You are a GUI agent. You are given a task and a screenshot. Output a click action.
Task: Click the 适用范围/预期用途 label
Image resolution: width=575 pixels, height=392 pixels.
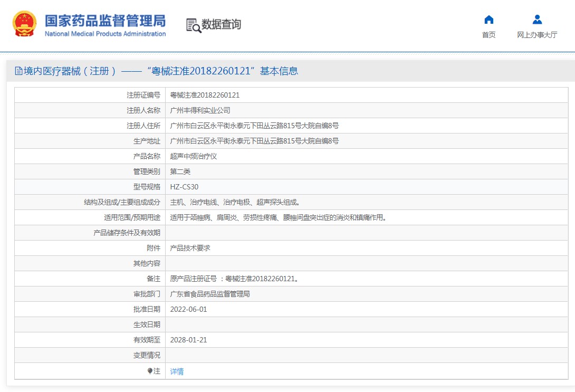point(132,218)
